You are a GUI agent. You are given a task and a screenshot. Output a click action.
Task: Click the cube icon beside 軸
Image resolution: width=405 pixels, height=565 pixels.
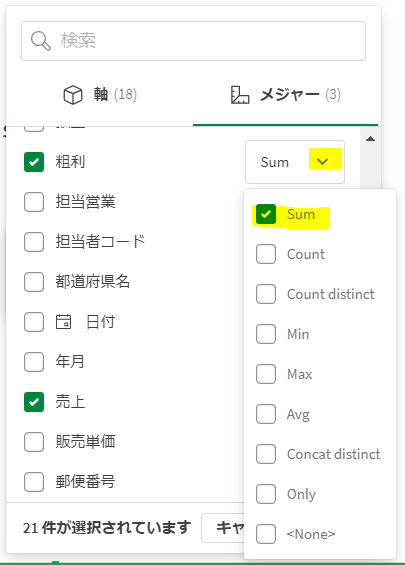click(73, 95)
